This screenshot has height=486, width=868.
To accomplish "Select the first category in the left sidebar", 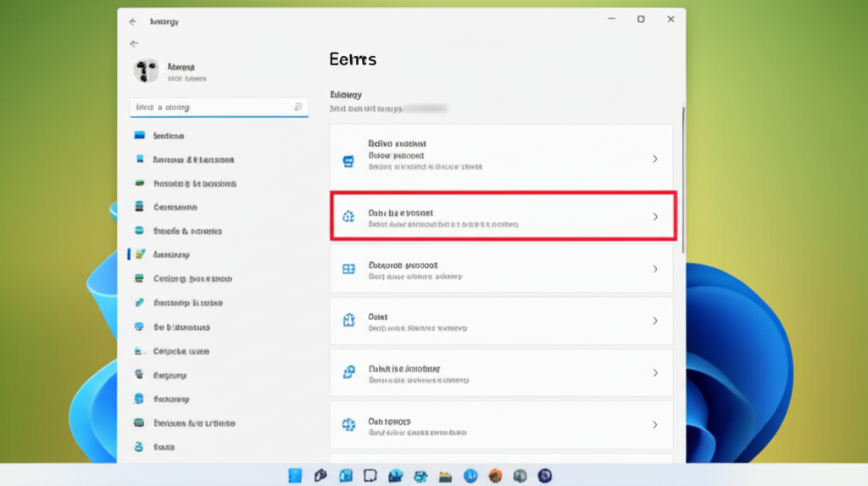I will (x=169, y=136).
